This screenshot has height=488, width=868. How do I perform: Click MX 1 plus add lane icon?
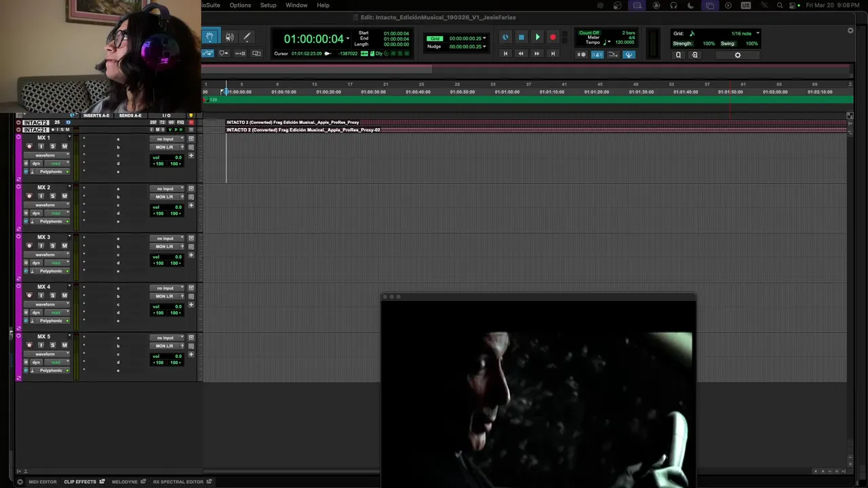[x=191, y=155]
